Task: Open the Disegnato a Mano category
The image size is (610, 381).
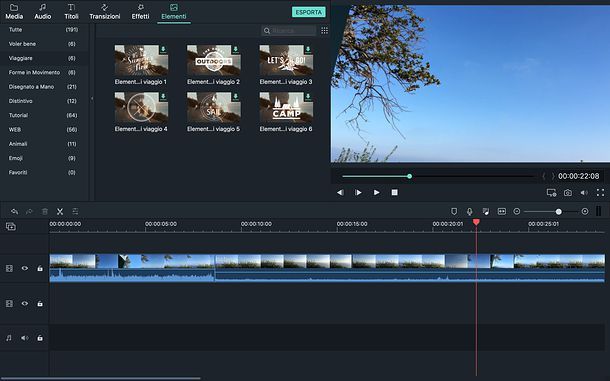Action: [x=43, y=87]
